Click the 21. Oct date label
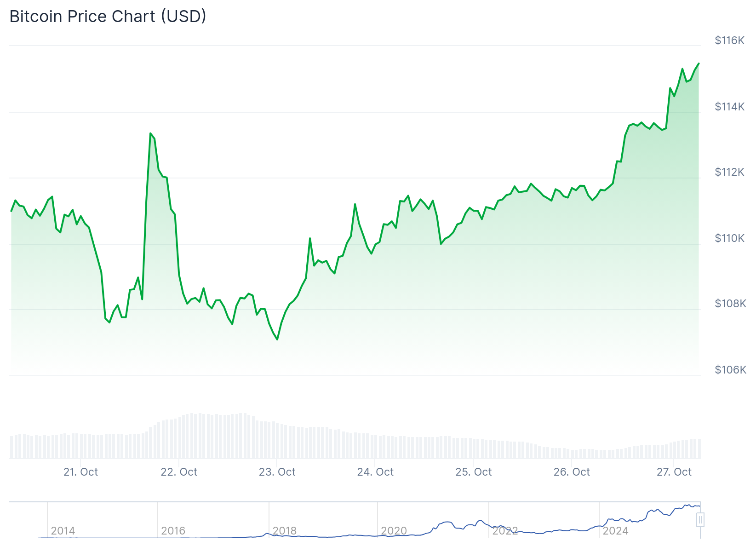 [80, 472]
